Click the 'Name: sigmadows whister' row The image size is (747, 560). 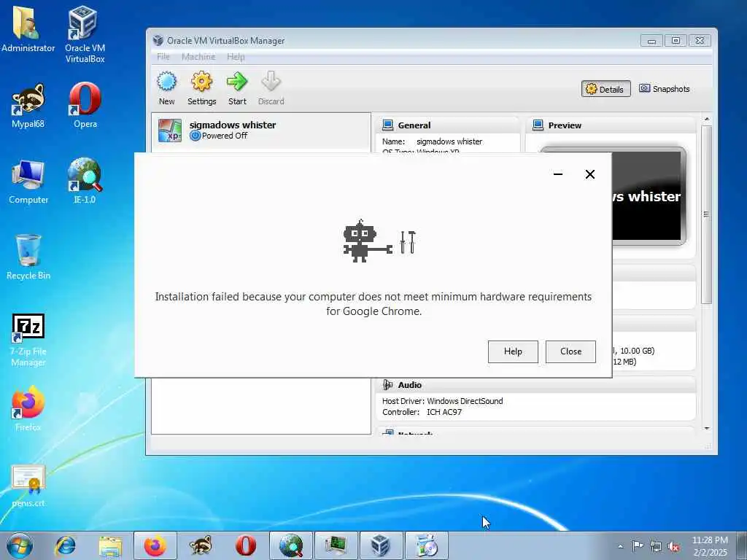[x=432, y=141]
